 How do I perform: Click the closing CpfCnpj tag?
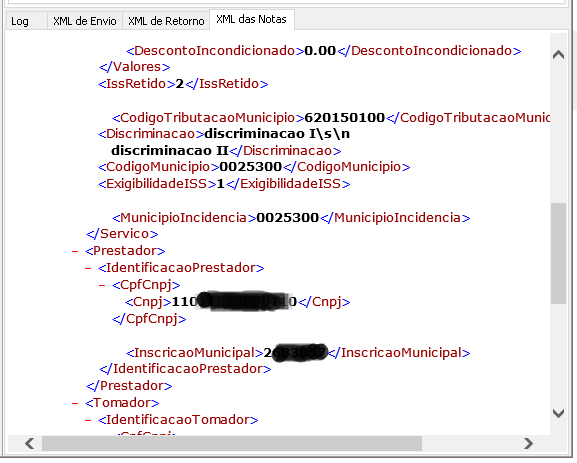[x=149, y=319]
